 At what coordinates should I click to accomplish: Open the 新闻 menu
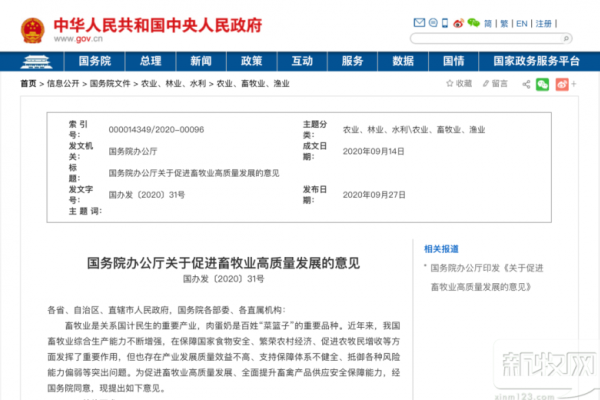tap(201, 61)
